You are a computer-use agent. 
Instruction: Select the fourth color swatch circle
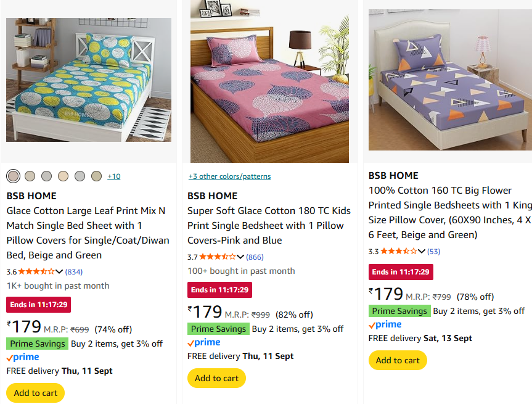pos(63,176)
